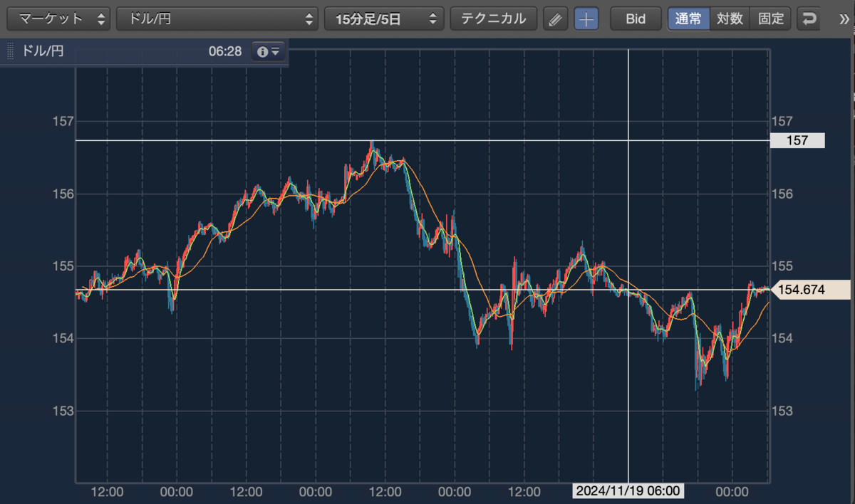Select the ドル/円 chart panel title
The height and width of the screenshot is (504, 855).
[x=43, y=51]
